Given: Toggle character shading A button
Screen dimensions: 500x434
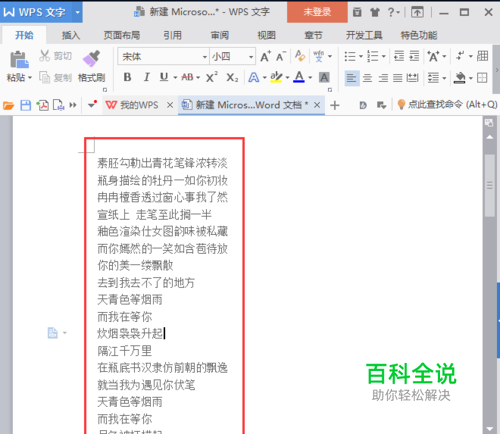Looking at the screenshot, I should [324, 77].
